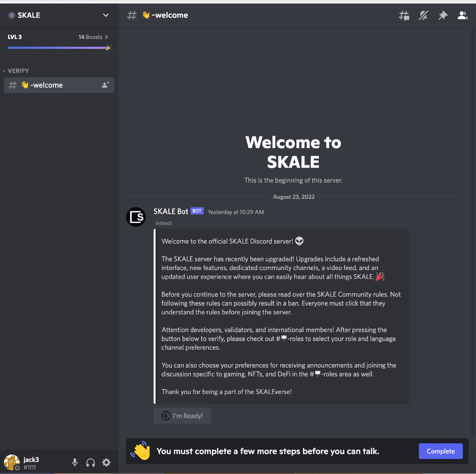Open user settings gear icon
Viewport: 476px width, 474px height.
coord(106,463)
